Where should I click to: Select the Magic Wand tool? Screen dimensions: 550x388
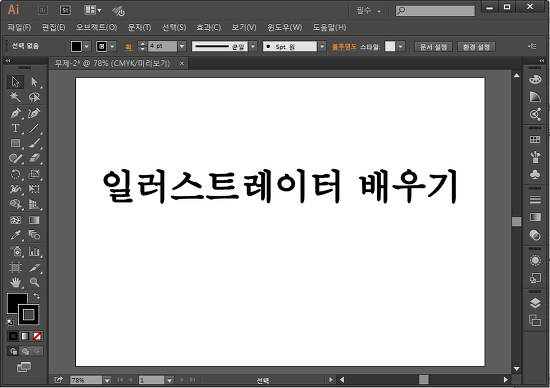pos(15,97)
